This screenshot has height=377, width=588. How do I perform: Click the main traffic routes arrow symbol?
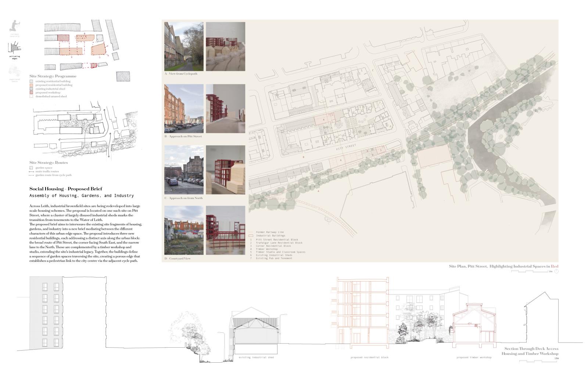pyautogui.click(x=31, y=171)
